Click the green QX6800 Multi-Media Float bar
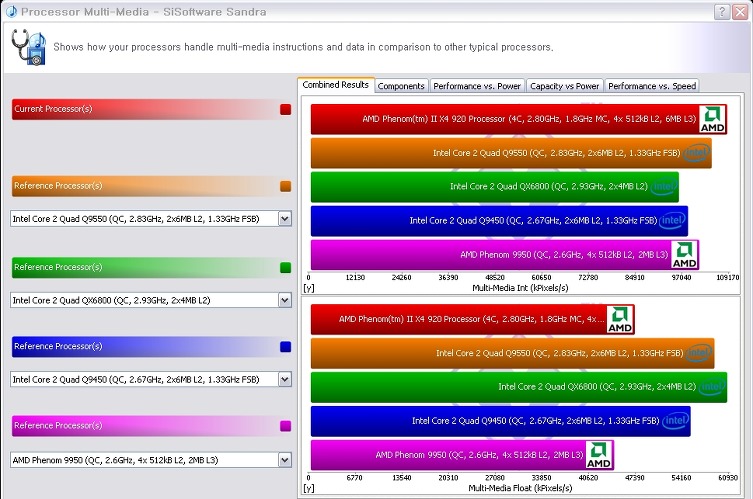This screenshot has height=499, width=753. tap(519, 387)
